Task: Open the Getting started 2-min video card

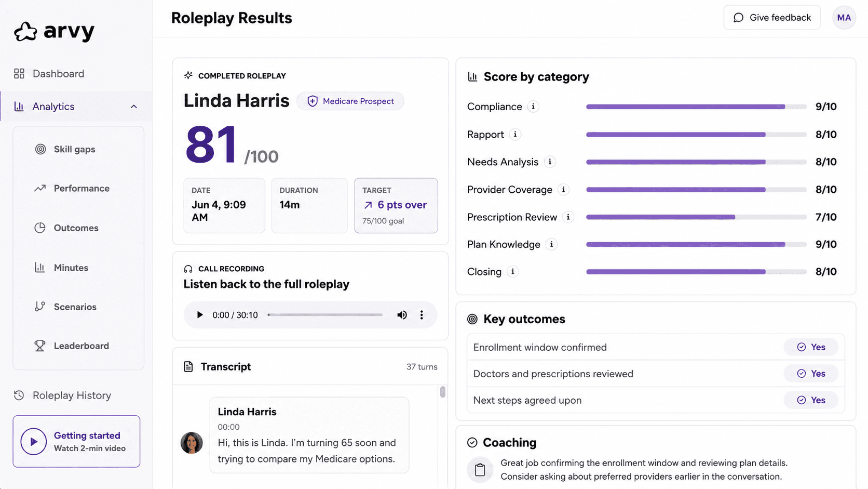Action: point(76,441)
